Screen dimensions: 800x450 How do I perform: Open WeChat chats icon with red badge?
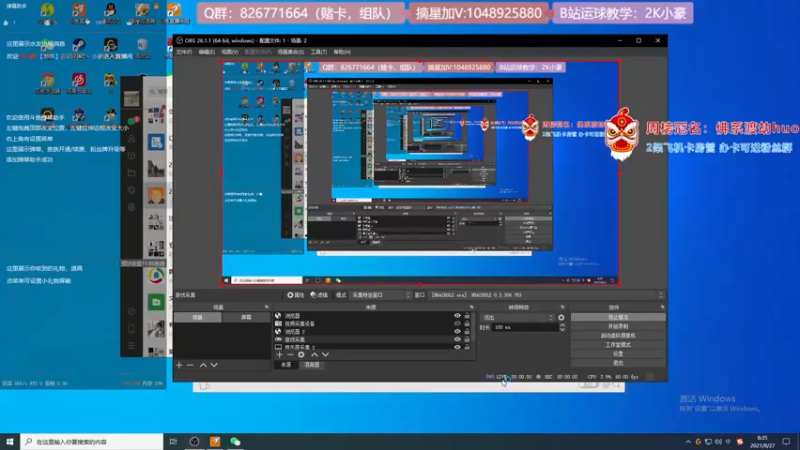pos(132,121)
